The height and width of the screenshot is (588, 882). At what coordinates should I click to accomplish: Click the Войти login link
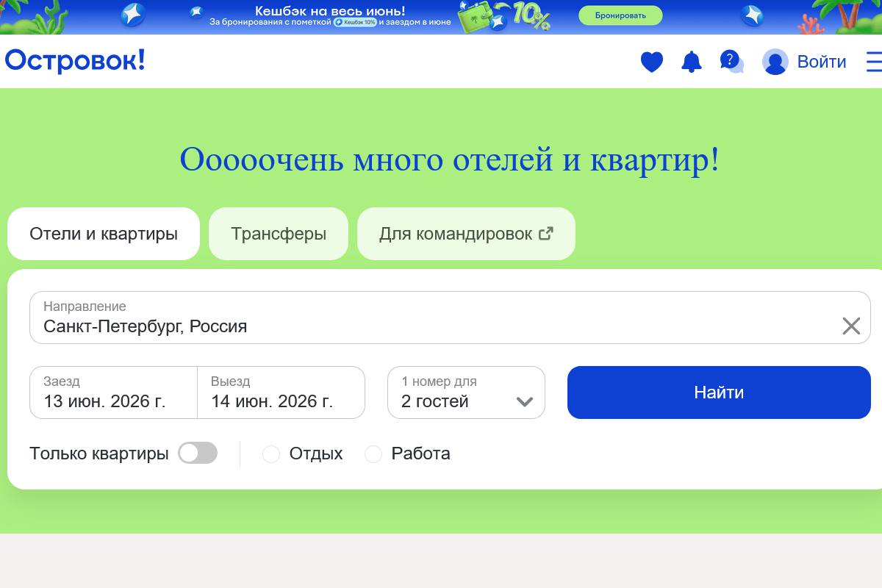point(822,62)
